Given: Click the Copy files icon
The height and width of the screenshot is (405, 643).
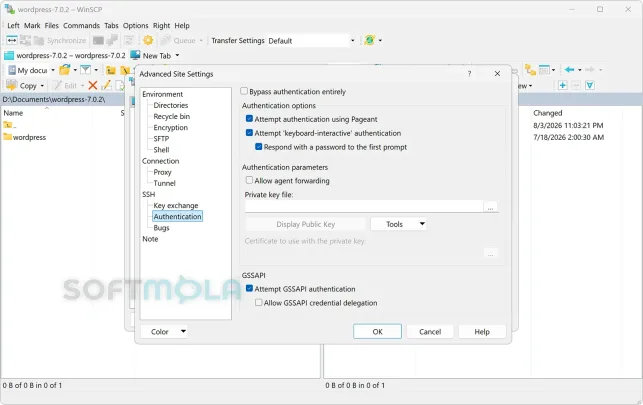Looking at the screenshot, I should click(x=11, y=85).
